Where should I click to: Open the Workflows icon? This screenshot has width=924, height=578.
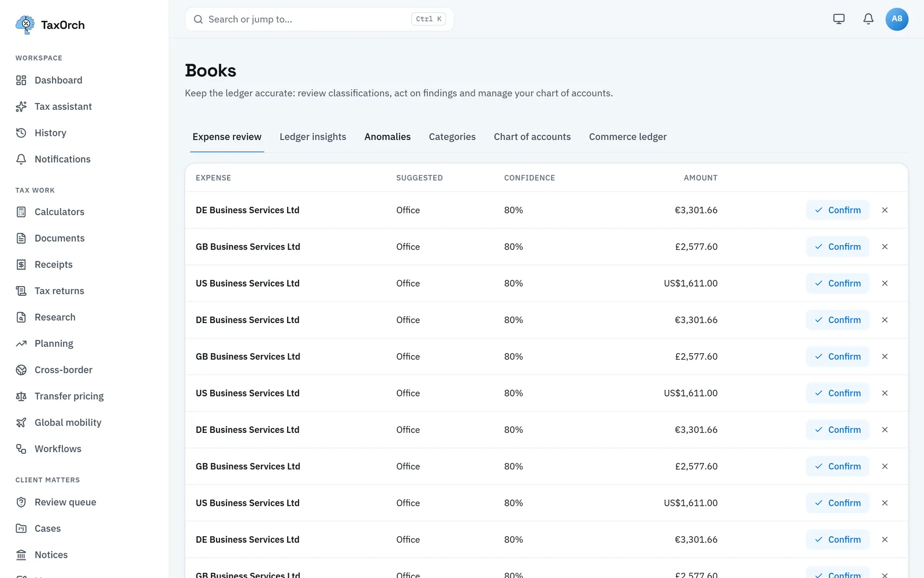click(21, 449)
